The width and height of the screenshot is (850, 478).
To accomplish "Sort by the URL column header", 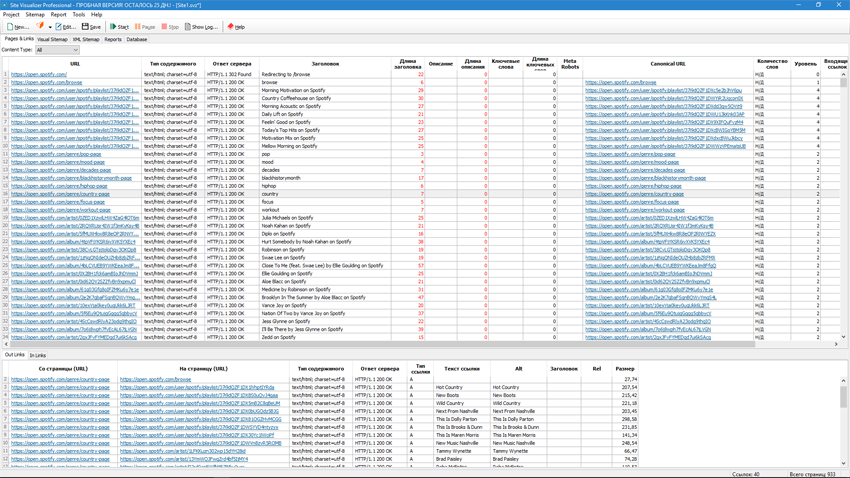I will point(75,64).
